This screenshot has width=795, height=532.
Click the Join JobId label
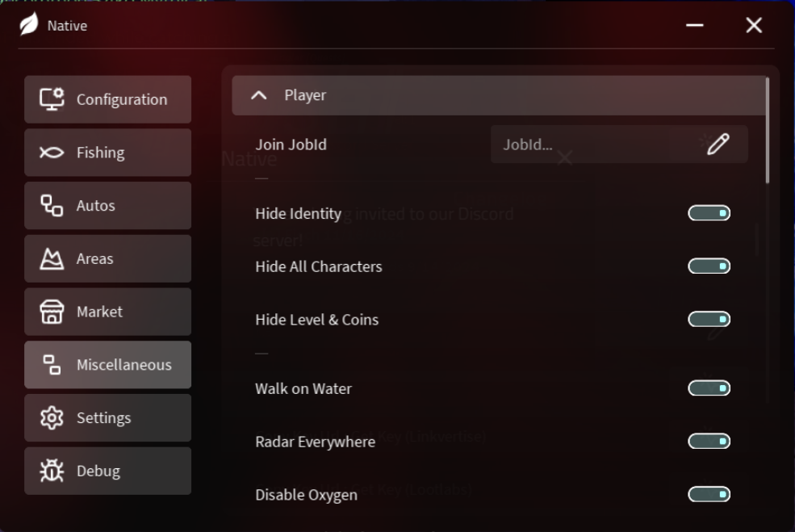click(x=291, y=145)
